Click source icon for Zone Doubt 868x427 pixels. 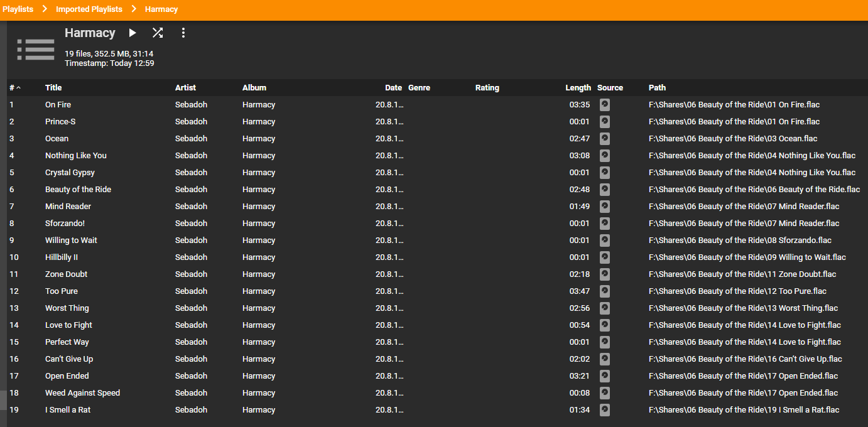pyautogui.click(x=604, y=274)
